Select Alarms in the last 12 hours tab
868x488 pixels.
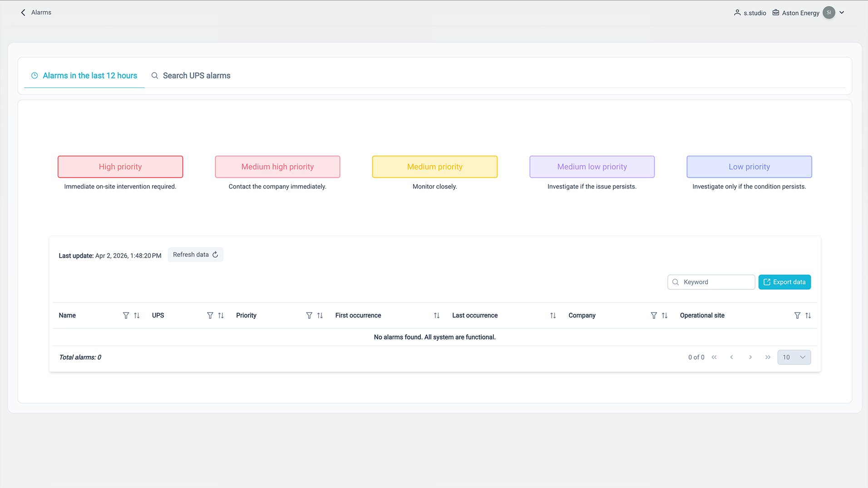click(84, 76)
